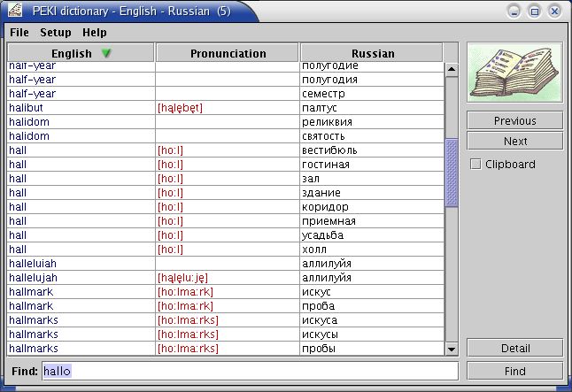This screenshot has width=572, height=392.
Task: Maximize the dictionary window
Action: coord(535,12)
